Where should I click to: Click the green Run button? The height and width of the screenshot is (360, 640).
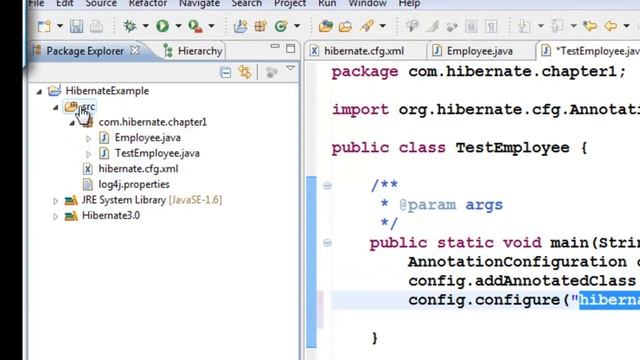(x=162, y=27)
